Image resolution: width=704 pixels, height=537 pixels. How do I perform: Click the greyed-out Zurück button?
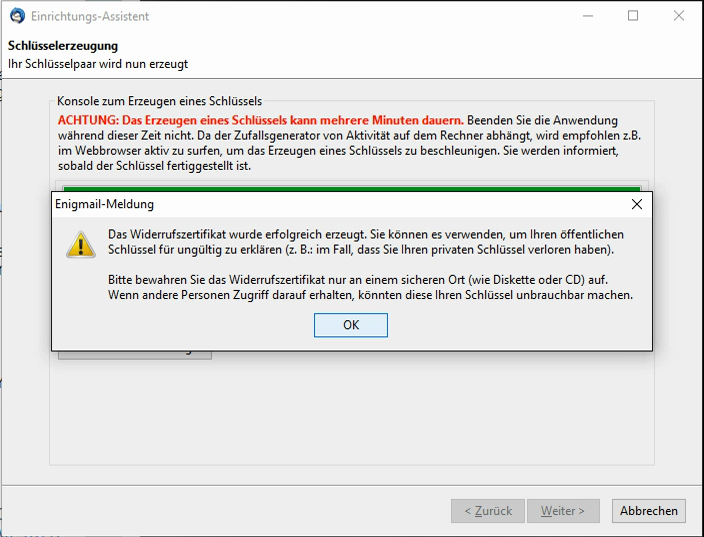[x=487, y=510]
